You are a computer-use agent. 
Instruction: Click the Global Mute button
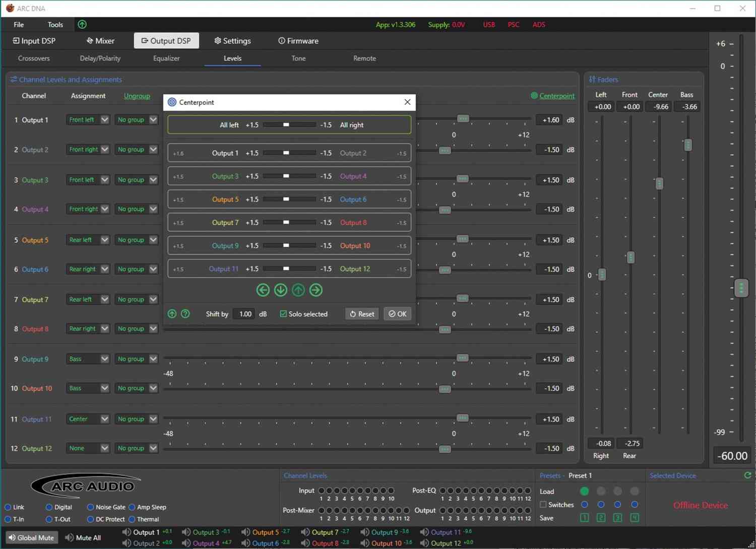31,537
